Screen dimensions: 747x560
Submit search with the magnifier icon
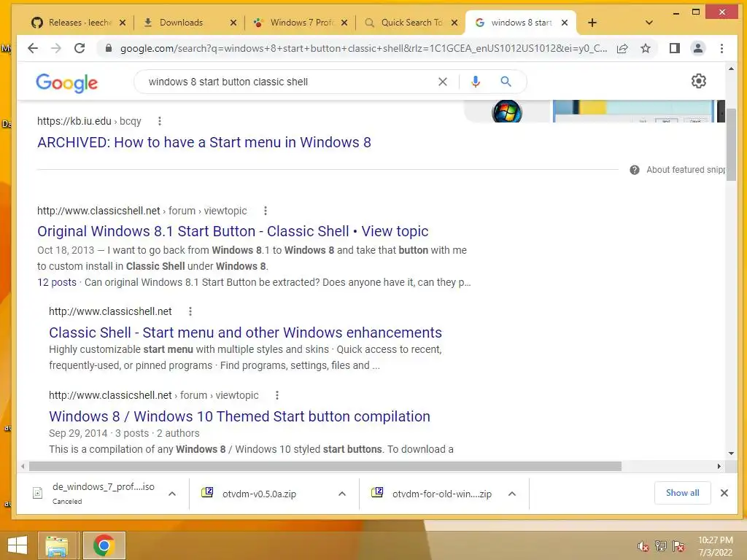tap(506, 82)
